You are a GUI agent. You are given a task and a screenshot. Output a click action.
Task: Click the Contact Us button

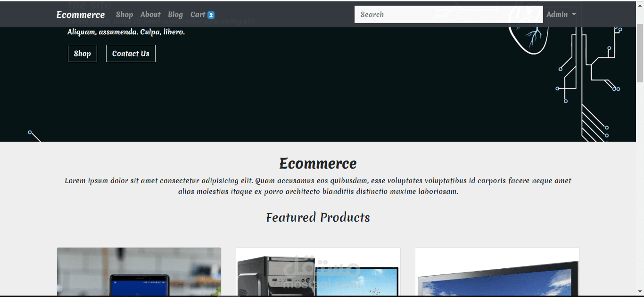coord(131,54)
